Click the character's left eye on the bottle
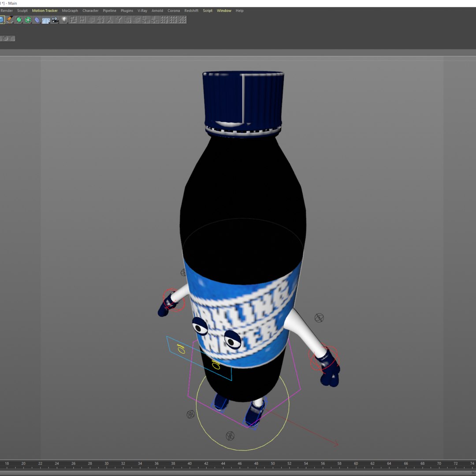The image size is (476, 476). (201, 326)
